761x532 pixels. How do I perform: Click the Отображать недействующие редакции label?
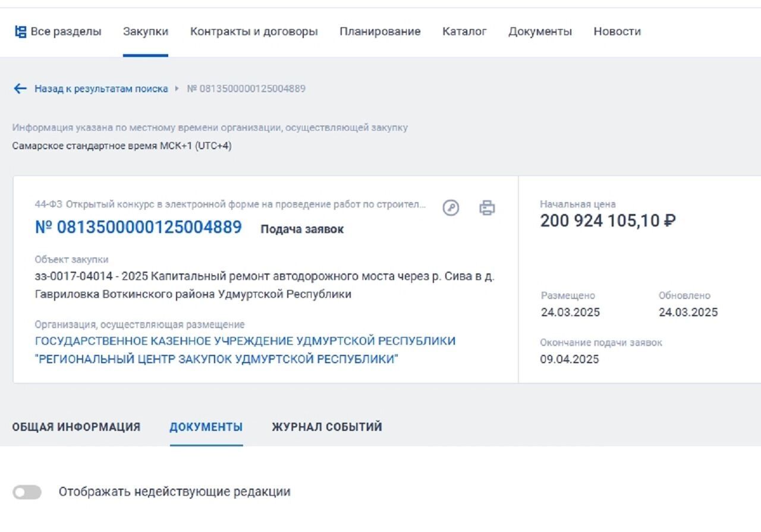point(174,492)
